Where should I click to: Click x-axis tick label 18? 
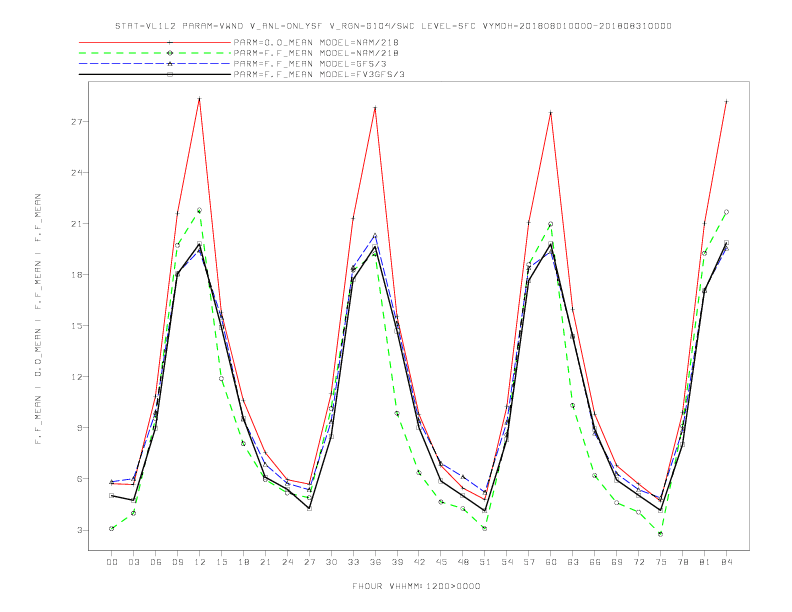click(x=243, y=562)
